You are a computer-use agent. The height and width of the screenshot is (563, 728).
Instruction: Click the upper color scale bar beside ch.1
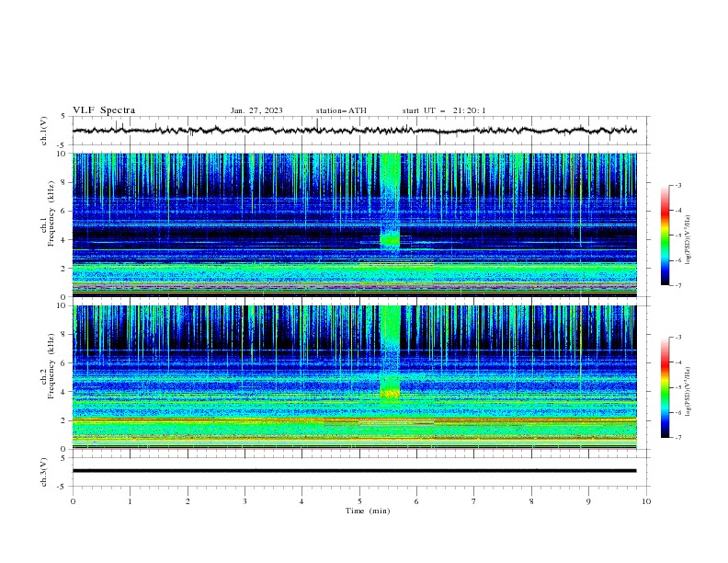(665, 236)
